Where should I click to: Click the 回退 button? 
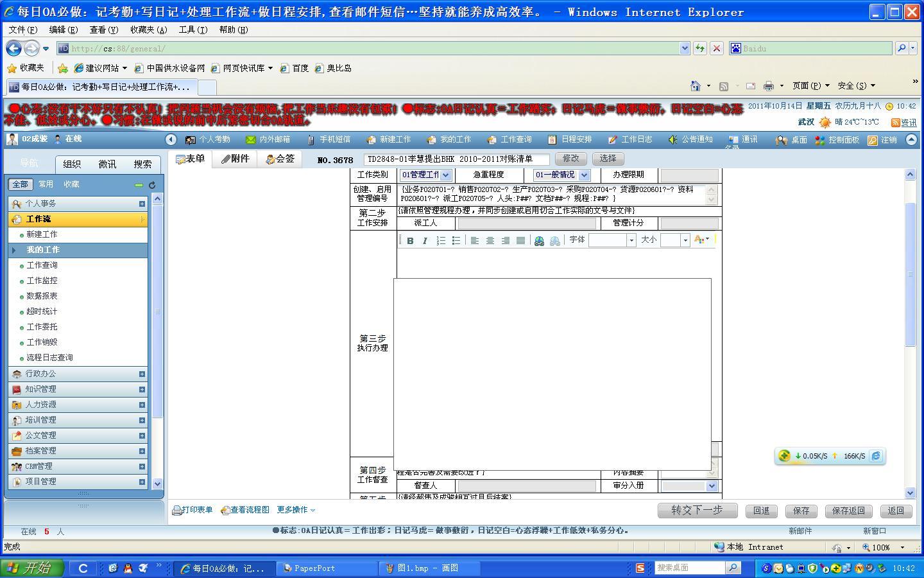coord(761,511)
